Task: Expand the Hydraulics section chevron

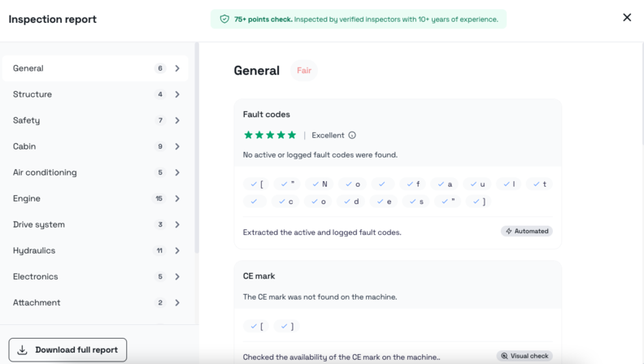Action: 177,250
